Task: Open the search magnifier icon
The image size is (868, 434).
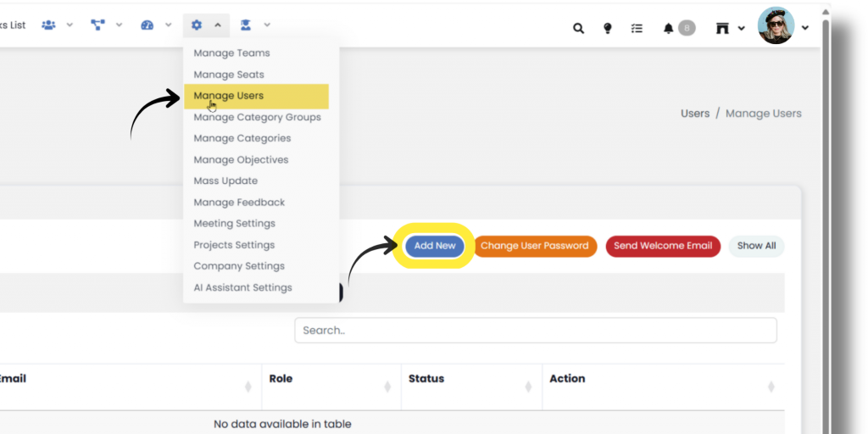Action: (578, 28)
